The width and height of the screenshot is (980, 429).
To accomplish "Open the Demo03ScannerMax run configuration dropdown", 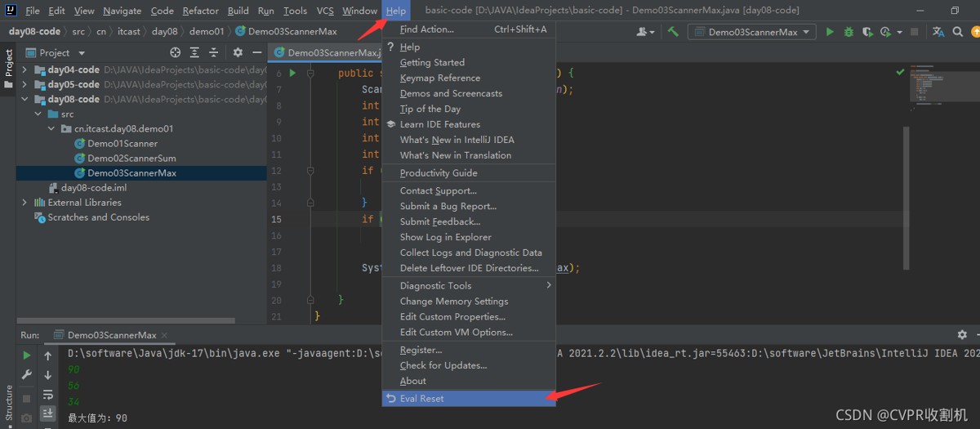I will pos(751,32).
